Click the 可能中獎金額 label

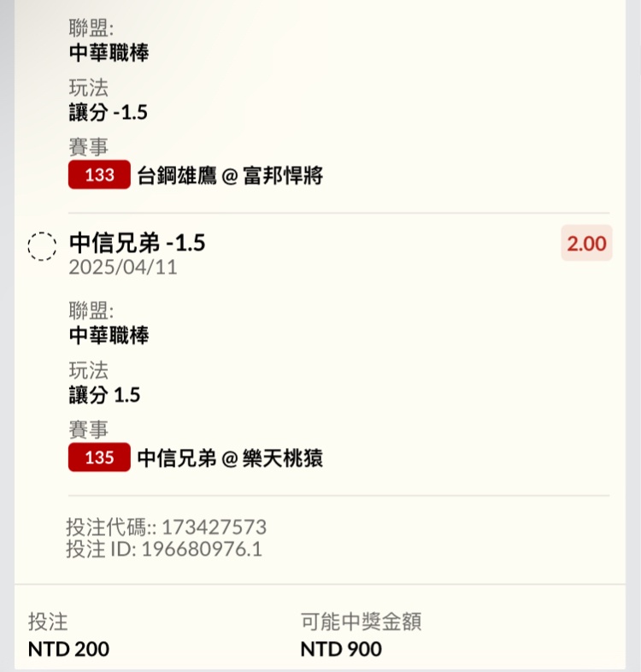(x=361, y=622)
